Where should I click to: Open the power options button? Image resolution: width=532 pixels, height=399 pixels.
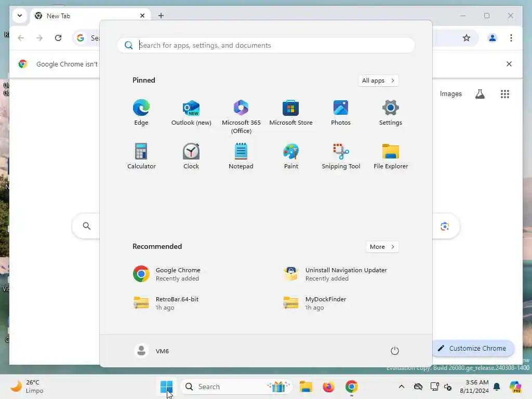395,351
